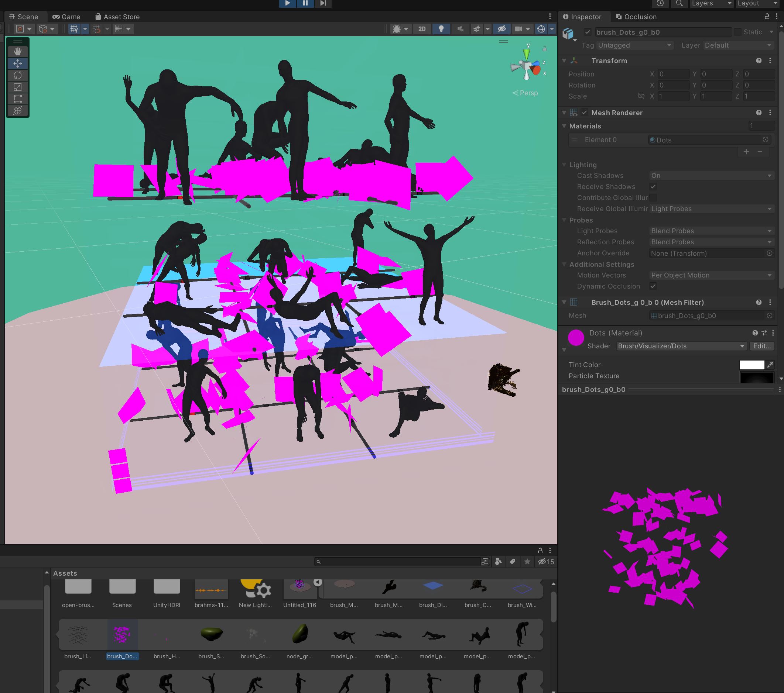Select the Untitled_116 asset thumbnail
This screenshot has width=784, height=693.
tap(299, 589)
